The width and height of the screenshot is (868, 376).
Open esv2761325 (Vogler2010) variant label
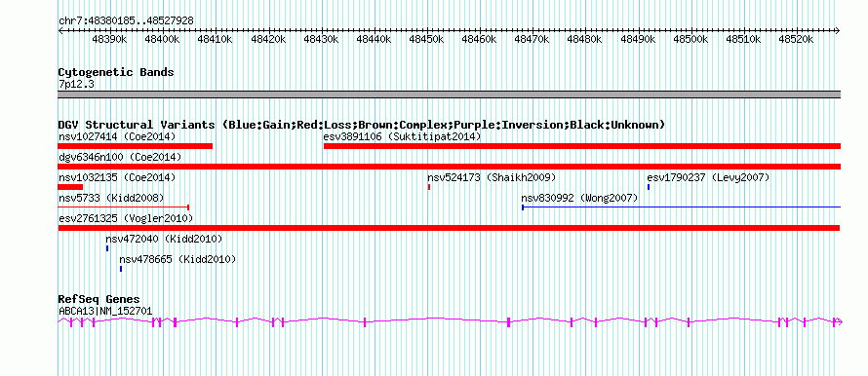126,218
